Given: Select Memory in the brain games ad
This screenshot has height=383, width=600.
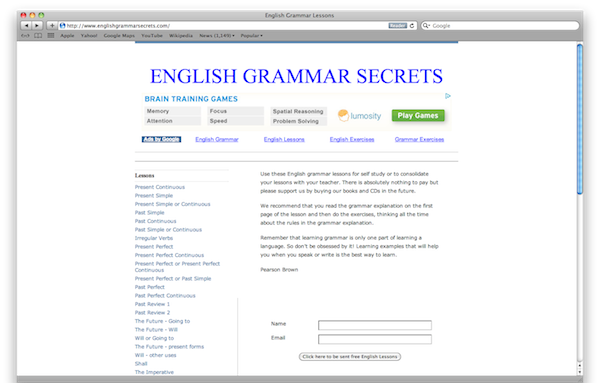Looking at the screenshot, I should tap(172, 111).
